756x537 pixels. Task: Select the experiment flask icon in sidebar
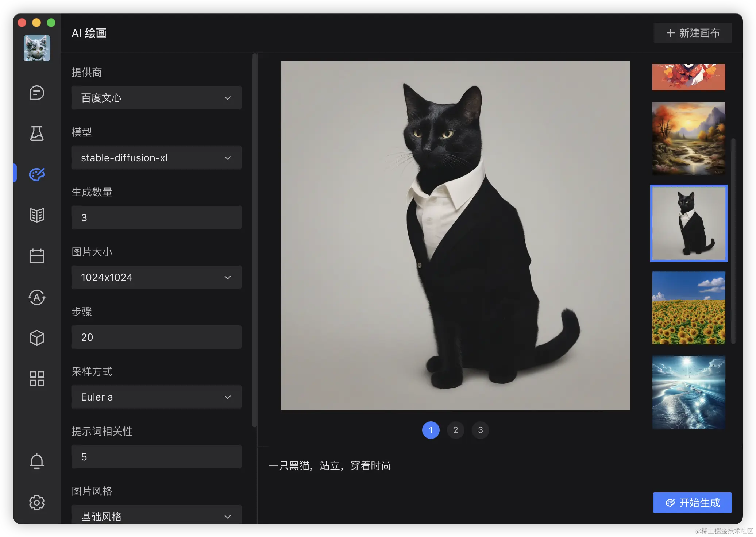click(x=36, y=134)
